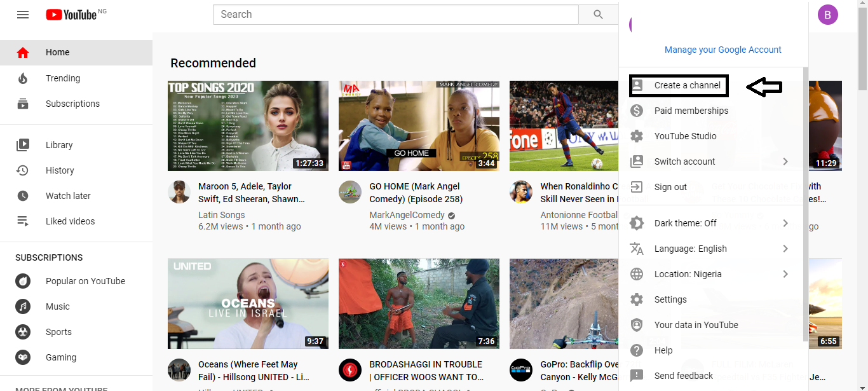The image size is (868, 391).
Task: Click the Sports channel icon
Action: (x=23, y=332)
